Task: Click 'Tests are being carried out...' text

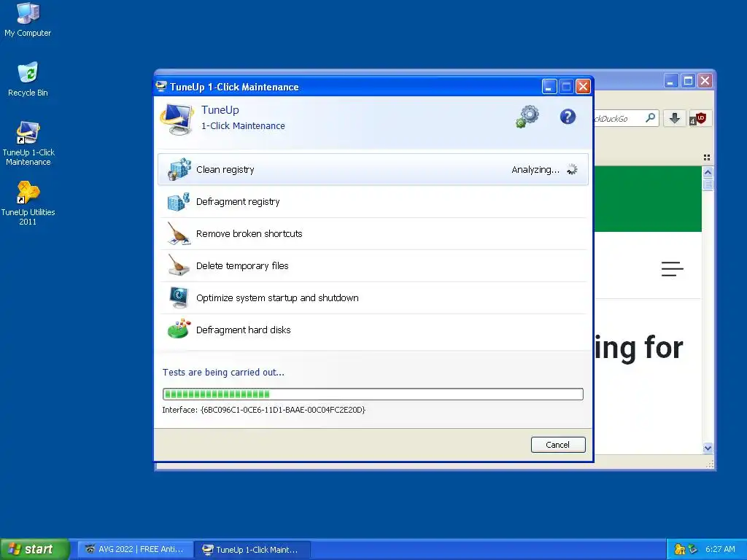Action: tap(223, 373)
